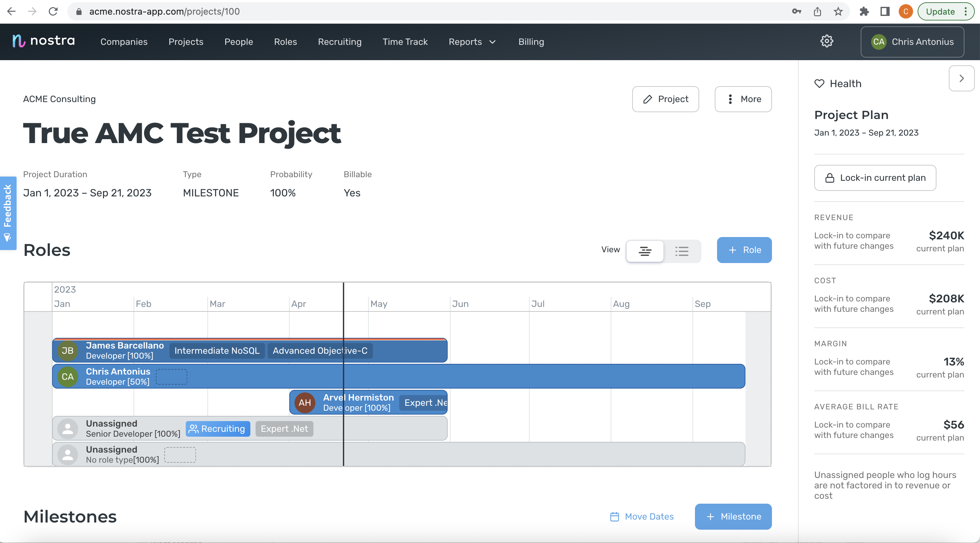Toggle the Recruiting tag on Senior Developer

click(218, 429)
